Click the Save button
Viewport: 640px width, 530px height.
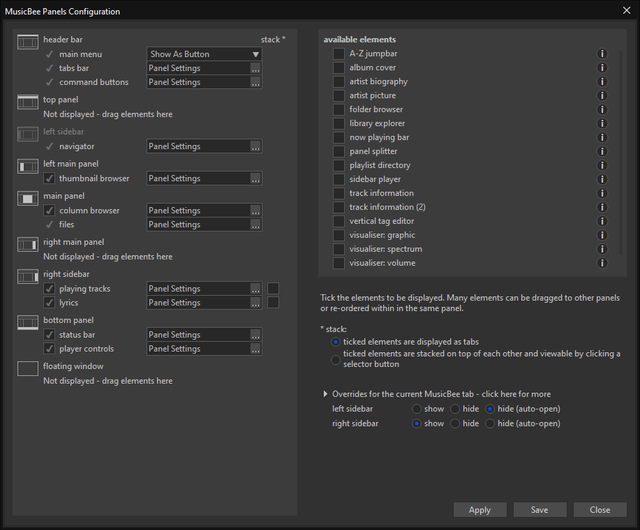tap(540, 510)
